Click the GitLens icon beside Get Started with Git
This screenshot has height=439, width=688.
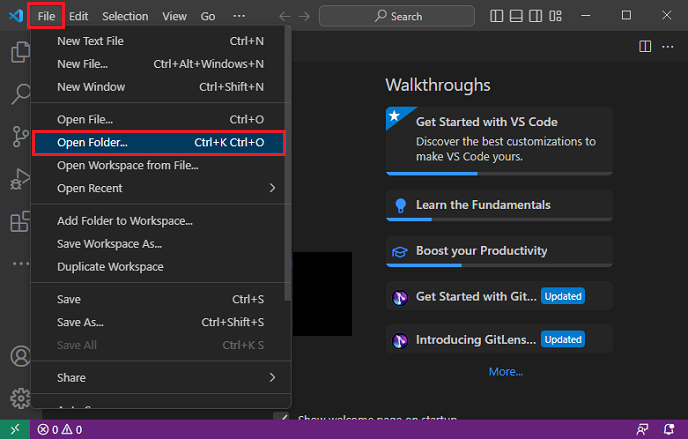click(400, 298)
